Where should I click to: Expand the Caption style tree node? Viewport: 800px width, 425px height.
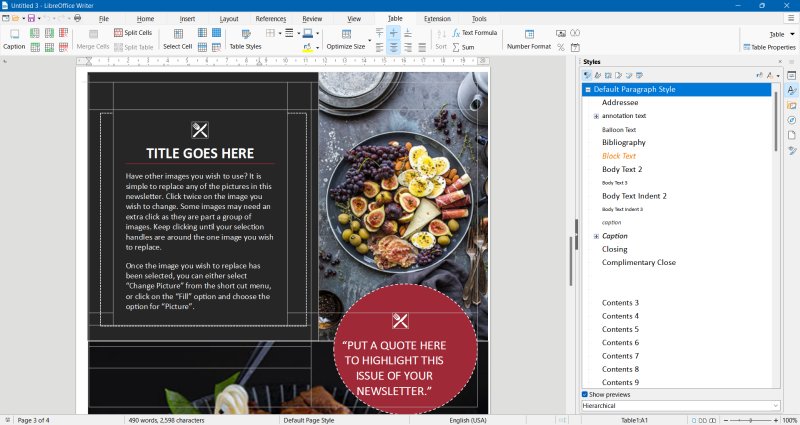[x=596, y=236]
